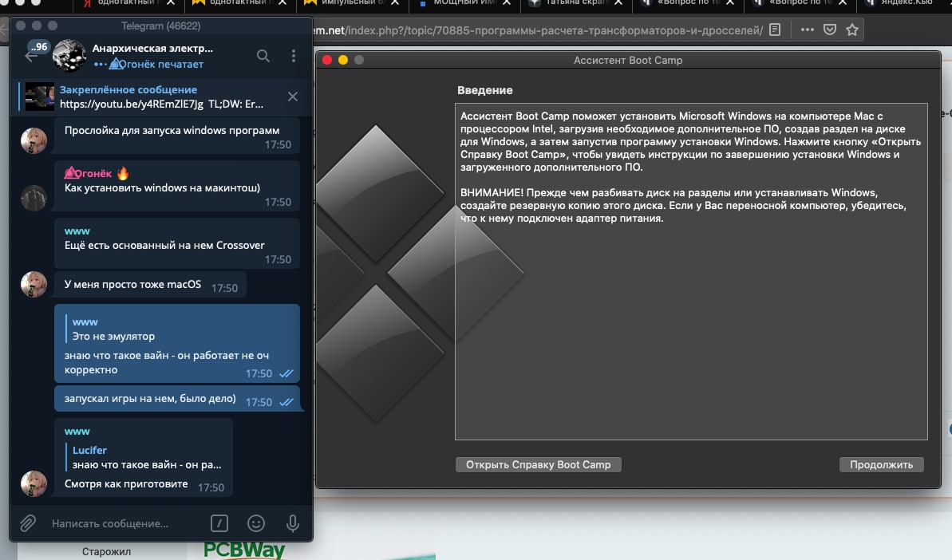Focus the Написать сообщение input field
The width and height of the screenshot is (952, 560).
(x=124, y=523)
